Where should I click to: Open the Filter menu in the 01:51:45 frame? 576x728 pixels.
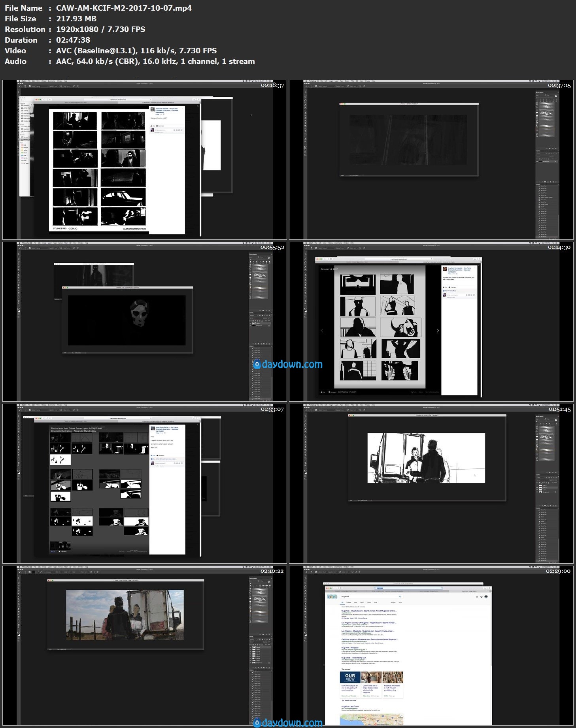pos(353,405)
